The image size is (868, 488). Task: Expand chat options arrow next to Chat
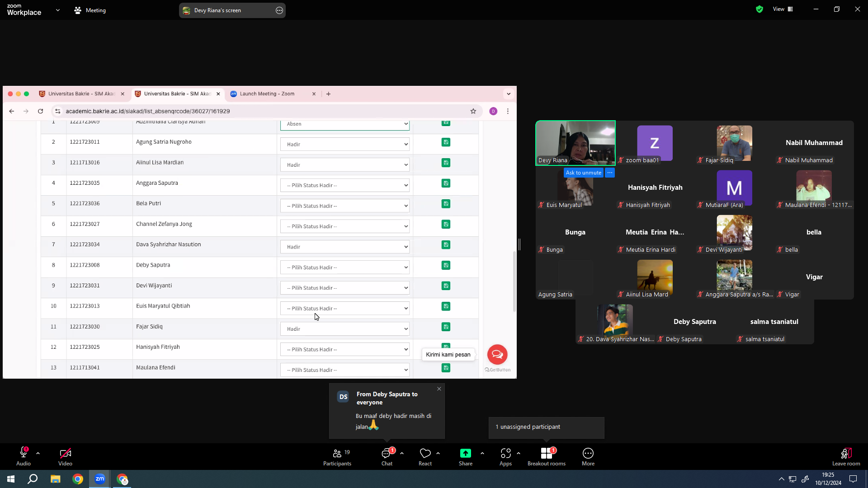click(x=402, y=453)
